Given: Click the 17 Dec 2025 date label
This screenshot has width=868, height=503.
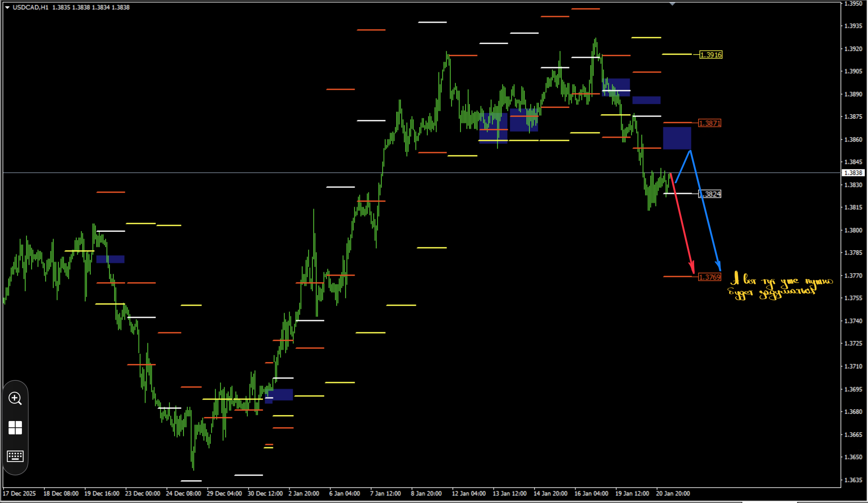Looking at the screenshot, I should click(19, 493).
